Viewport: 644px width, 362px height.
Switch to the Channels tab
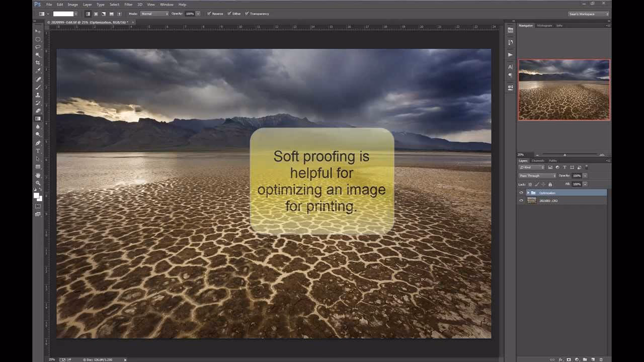click(x=537, y=161)
